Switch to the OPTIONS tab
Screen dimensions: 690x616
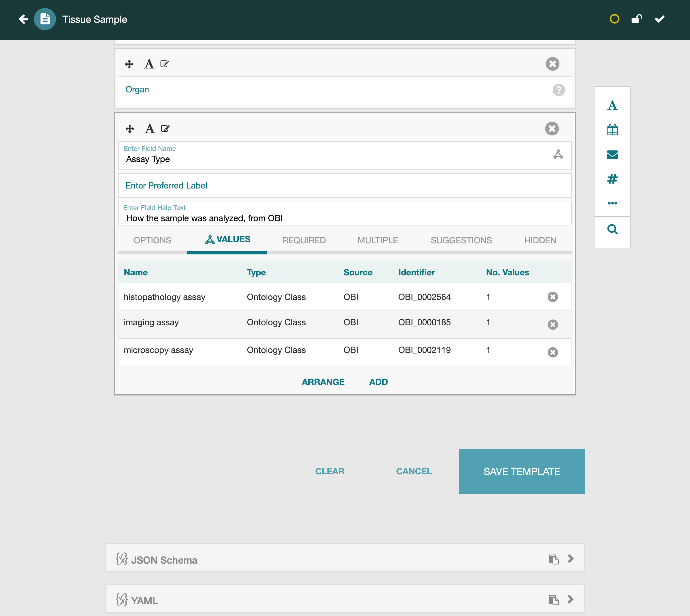point(152,240)
